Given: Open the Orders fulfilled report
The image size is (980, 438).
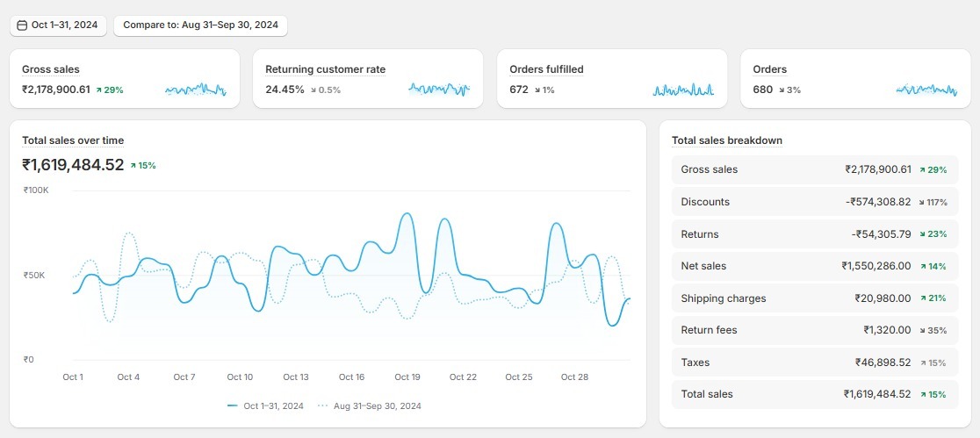Looking at the screenshot, I should coord(546,69).
